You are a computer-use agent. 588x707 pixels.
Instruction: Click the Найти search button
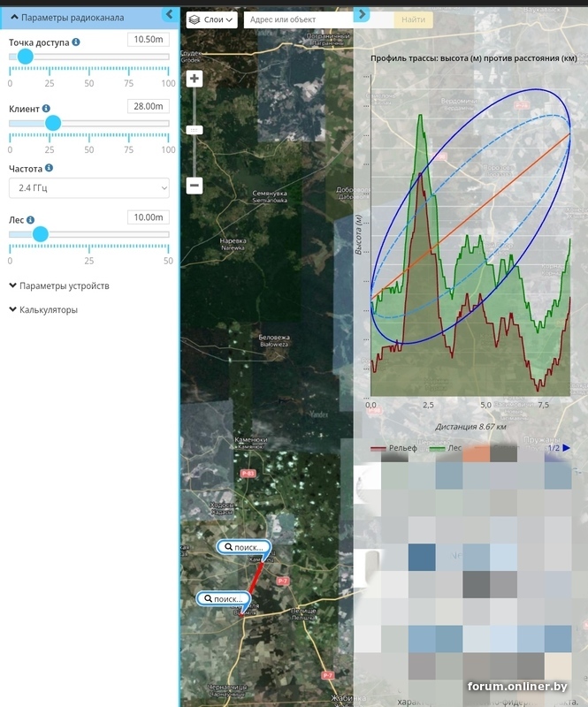click(413, 19)
